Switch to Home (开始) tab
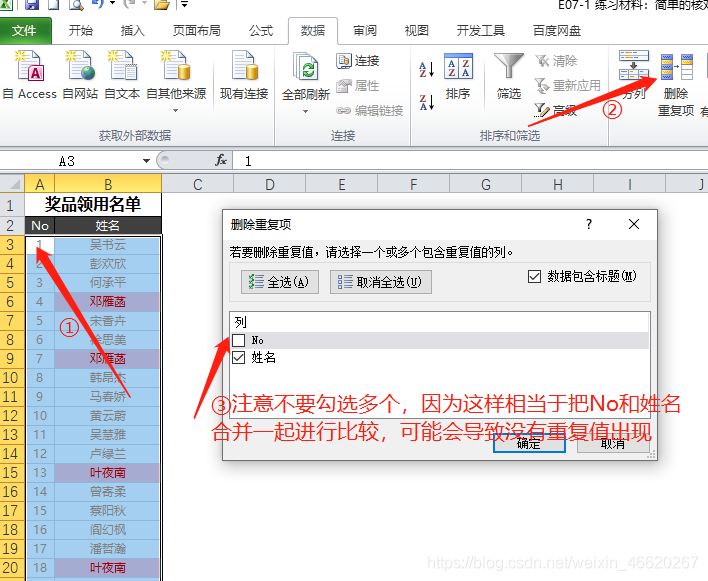This screenshot has width=708, height=581. pyautogui.click(x=81, y=31)
